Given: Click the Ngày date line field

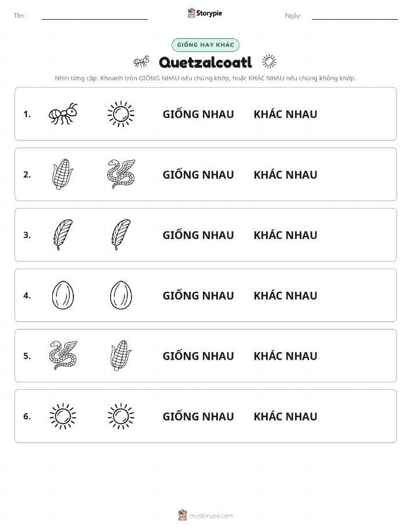Looking at the screenshot, I should click(x=355, y=16).
